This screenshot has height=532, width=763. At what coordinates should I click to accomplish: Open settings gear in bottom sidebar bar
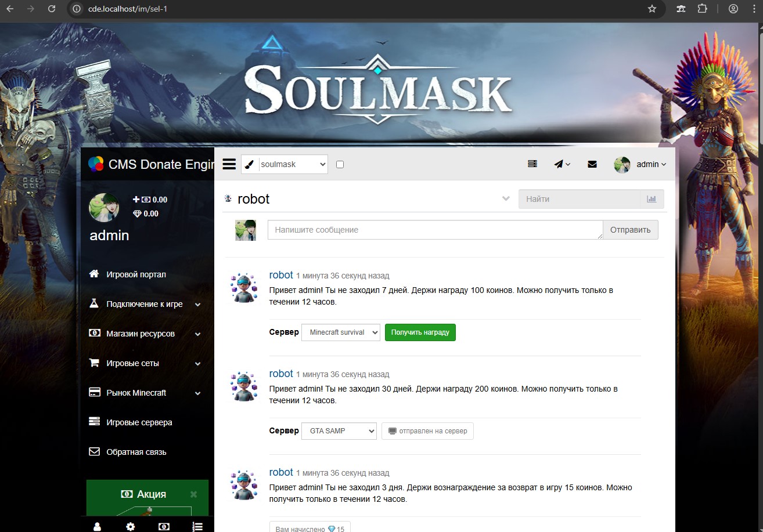[x=131, y=526]
